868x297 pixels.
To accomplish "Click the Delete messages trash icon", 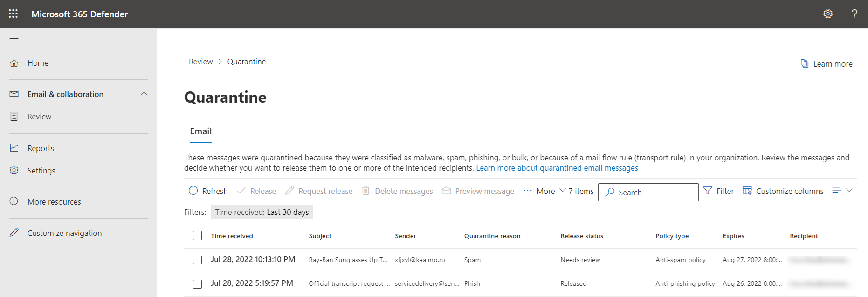I will pyautogui.click(x=366, y=191).
